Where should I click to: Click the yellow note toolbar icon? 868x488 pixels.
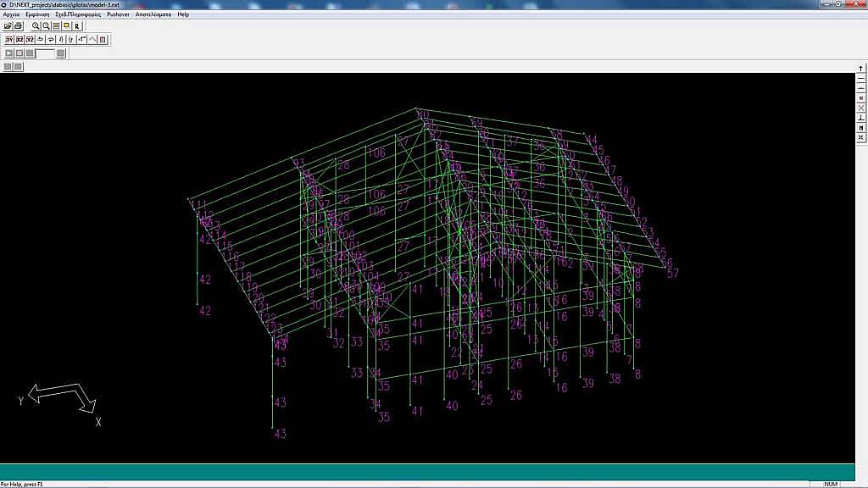click(67, 26)
